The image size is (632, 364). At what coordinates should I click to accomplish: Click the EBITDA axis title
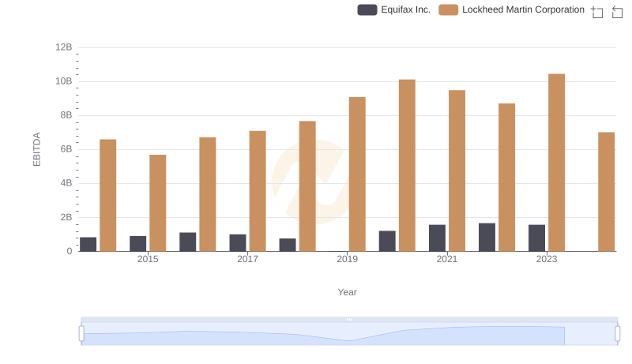[36, 149]
